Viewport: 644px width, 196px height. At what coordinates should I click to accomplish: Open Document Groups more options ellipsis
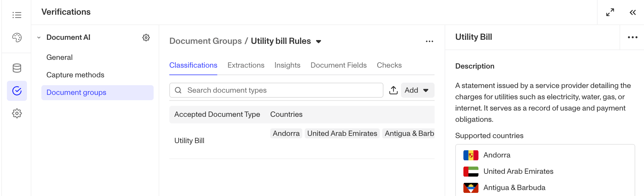tap(430, 41)
